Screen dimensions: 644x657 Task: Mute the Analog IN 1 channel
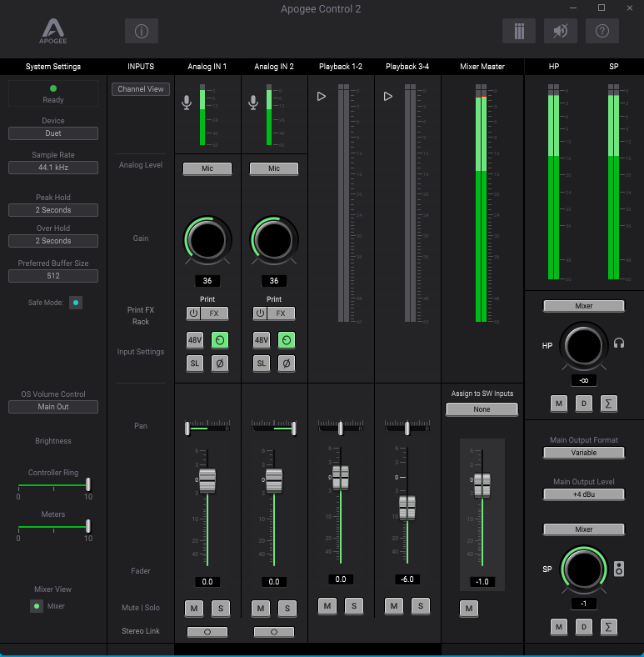tap(194, 609)
